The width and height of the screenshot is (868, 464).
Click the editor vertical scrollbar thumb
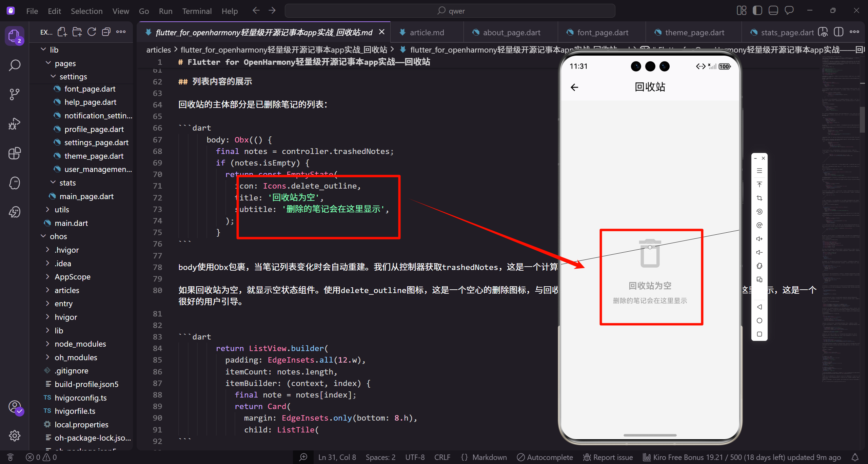[x=862, y=119]
